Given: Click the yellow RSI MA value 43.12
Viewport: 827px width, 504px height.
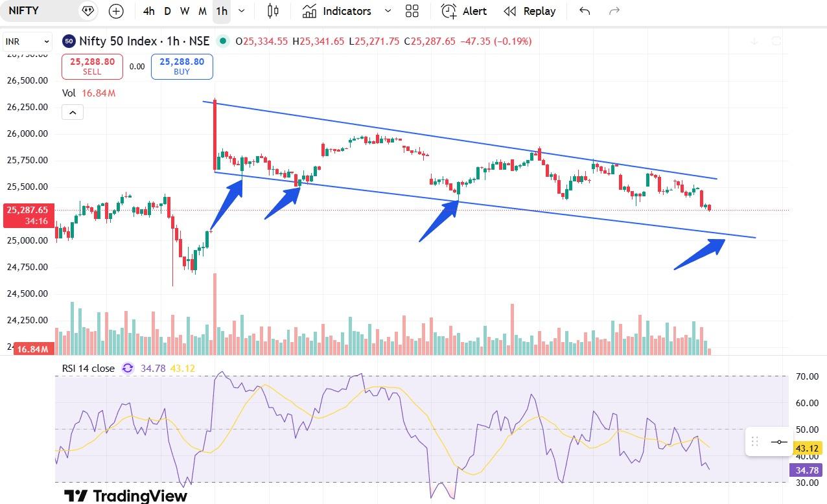Looking at the screenshot, I should (x=183, y=368).
